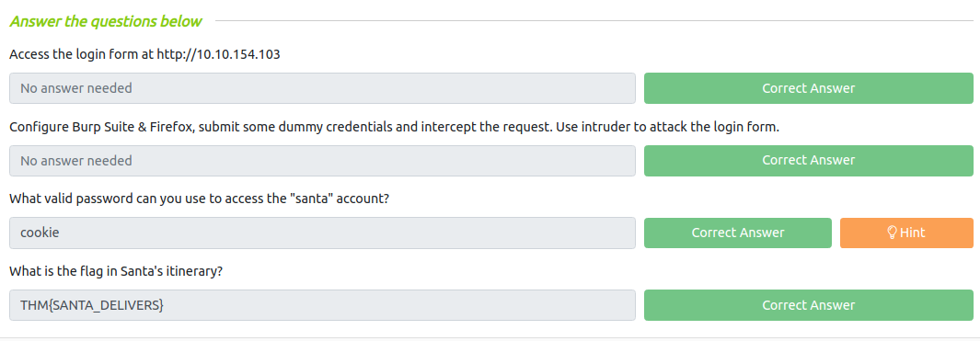Open the Hint for the santa password
This screenshot has width=980, height=341.
[906, 233]
